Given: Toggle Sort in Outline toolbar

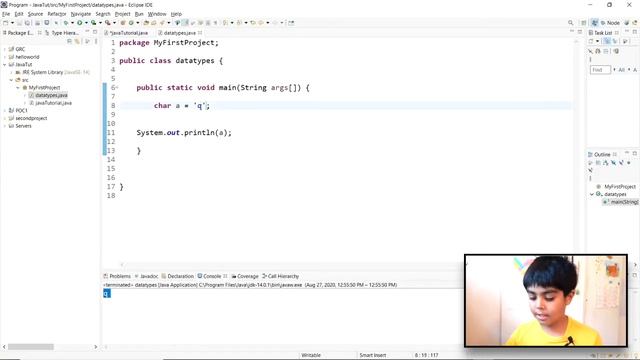Looking at the screenshot, I should click(606, 163).
